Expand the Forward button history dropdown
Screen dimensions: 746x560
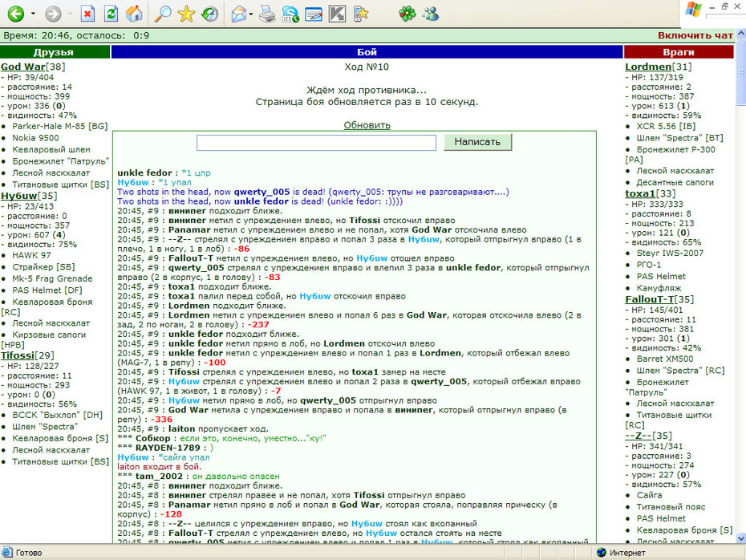point(71,14)
